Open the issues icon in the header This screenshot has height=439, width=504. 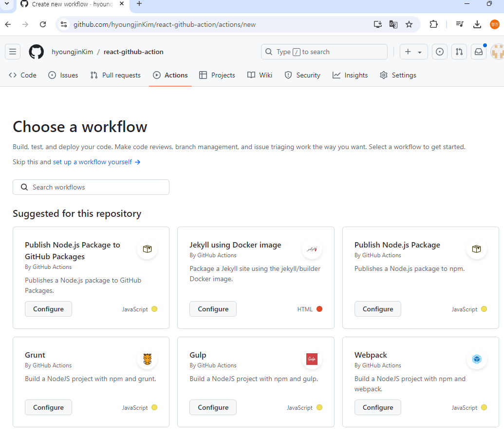pyautogui.click(x=439, y=52)
